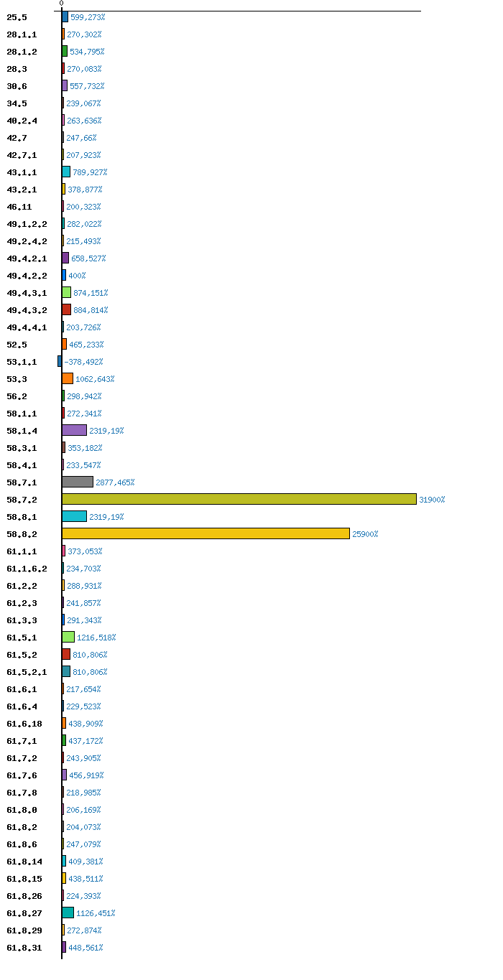503x980 pixels.
Task: Click the 61.8.31 row label
Action: [x=24, y=948]
